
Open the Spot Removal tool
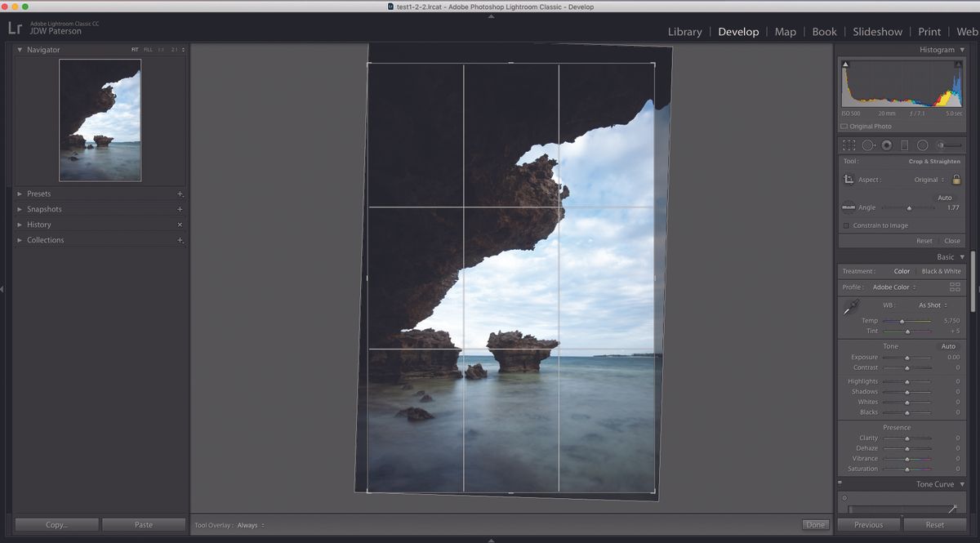click(x=868, y=145)
